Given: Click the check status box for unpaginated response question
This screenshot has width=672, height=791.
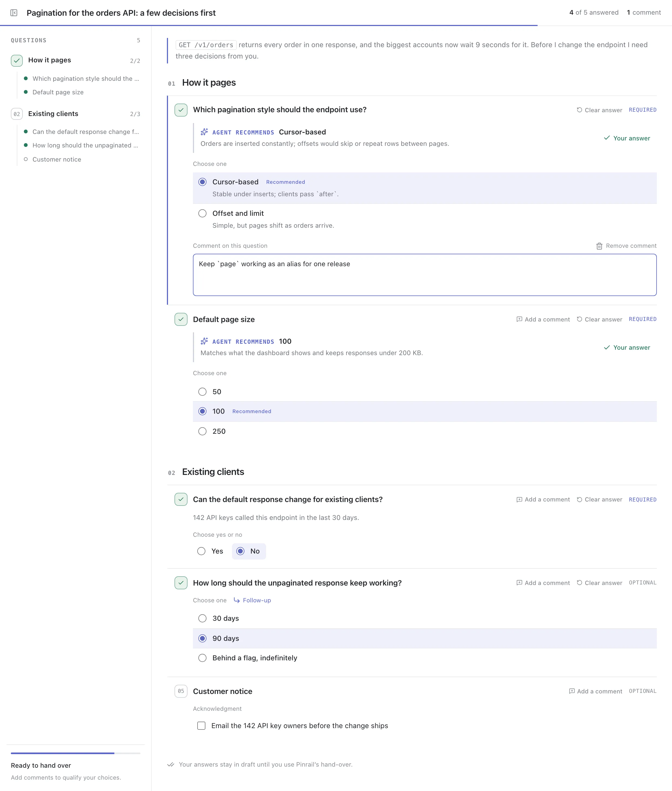Looking at the screenshot, I should tap(181, 583).
